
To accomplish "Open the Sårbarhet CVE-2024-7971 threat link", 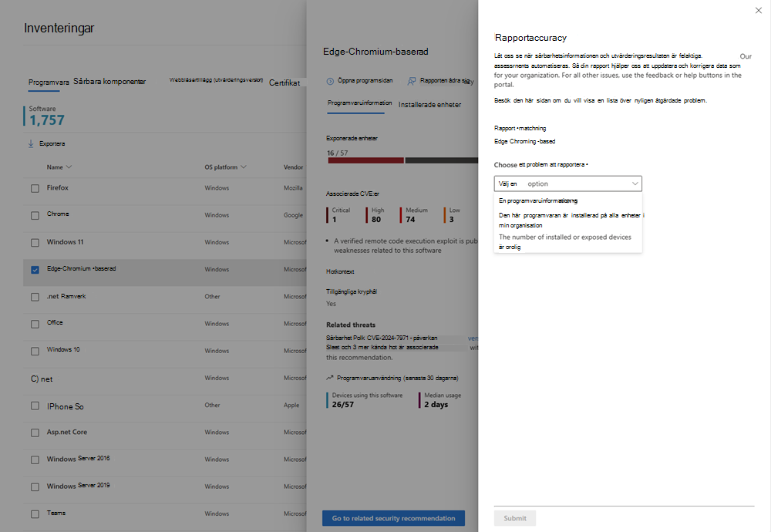I will [382, 338].
